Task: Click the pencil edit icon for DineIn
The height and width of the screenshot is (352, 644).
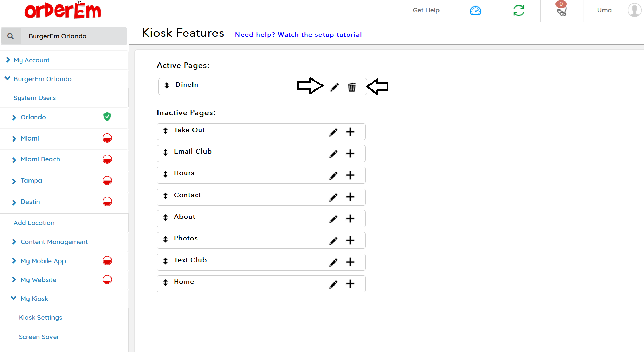Action: (335, 87)
